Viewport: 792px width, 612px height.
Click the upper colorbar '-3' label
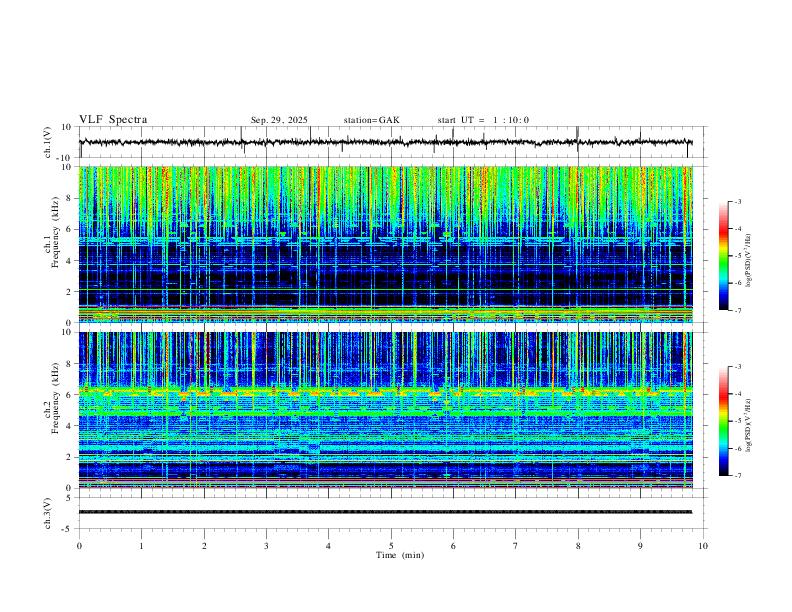[738, 201]
